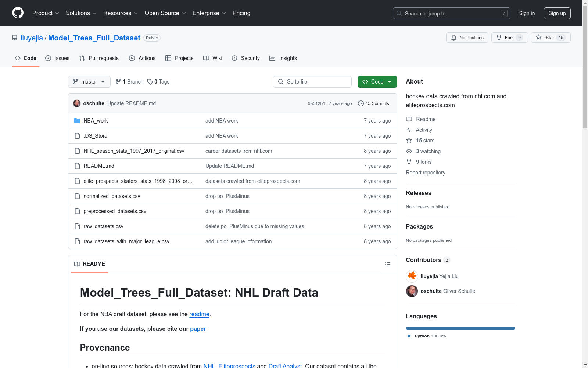Click the file icon beside elite_prospects_skaters_stats file
The width and height of the screenshot is (588, 368).
[77, 181]
